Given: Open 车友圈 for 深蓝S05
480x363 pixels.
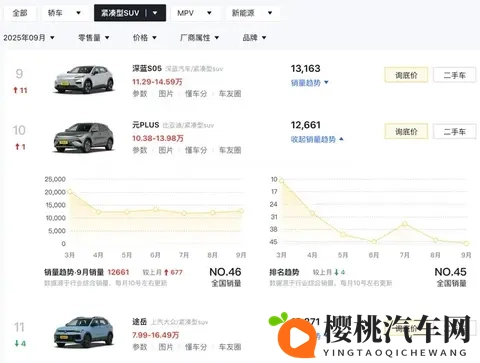Looking at the screenshot, I should click(x=230, y=94).
